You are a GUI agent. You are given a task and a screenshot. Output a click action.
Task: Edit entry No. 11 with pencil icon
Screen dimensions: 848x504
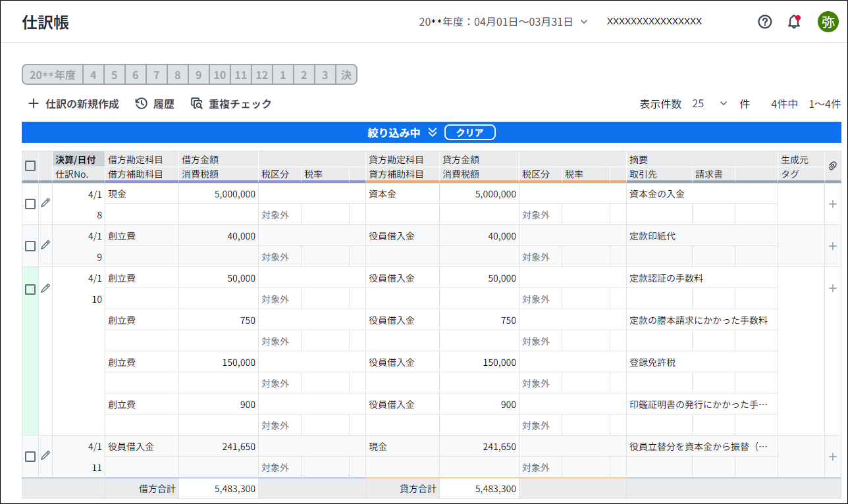point(45,455)
